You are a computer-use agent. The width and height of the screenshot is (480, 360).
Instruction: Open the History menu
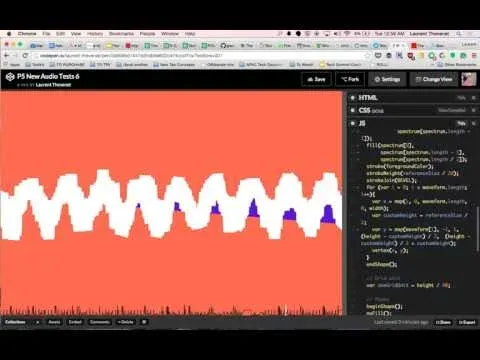pyautogui.click(x=95, y=34)
